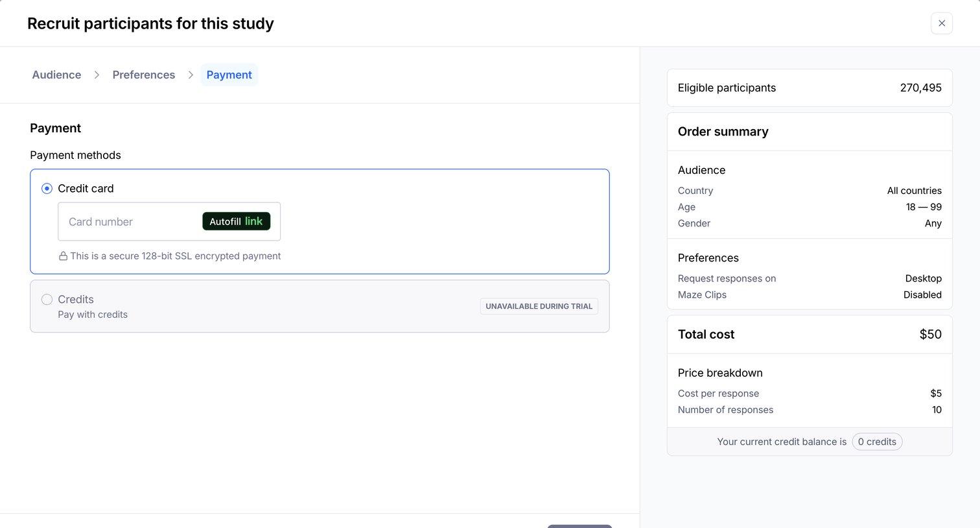
Task: Click the Eligible participants label
Action: click(727, 88)
